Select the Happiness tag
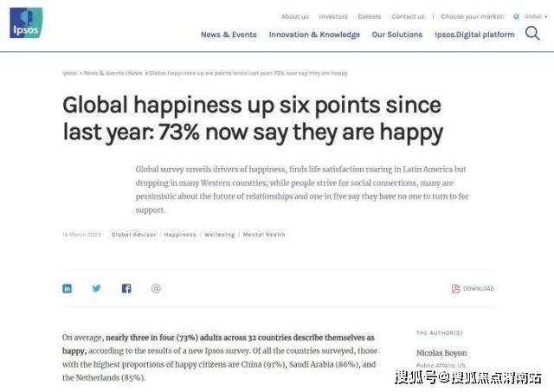Image resolution: width=554 pixels, height=392 pixels. (180, 235)
